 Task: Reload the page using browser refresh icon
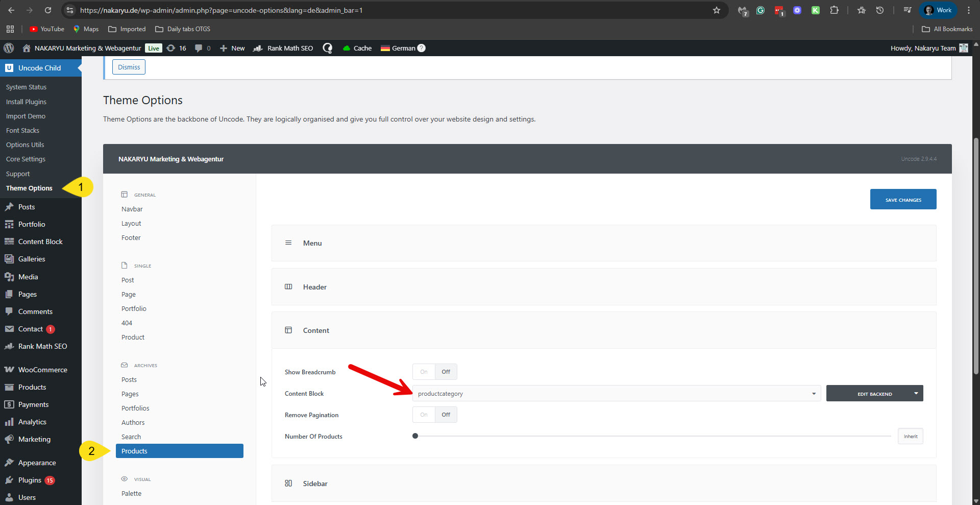(48, 10)
